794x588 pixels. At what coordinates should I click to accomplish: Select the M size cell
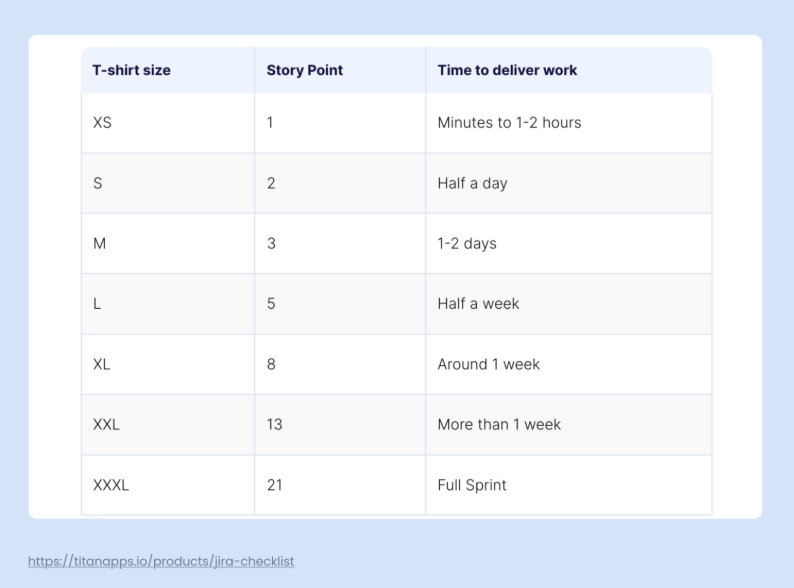[100, 244]
